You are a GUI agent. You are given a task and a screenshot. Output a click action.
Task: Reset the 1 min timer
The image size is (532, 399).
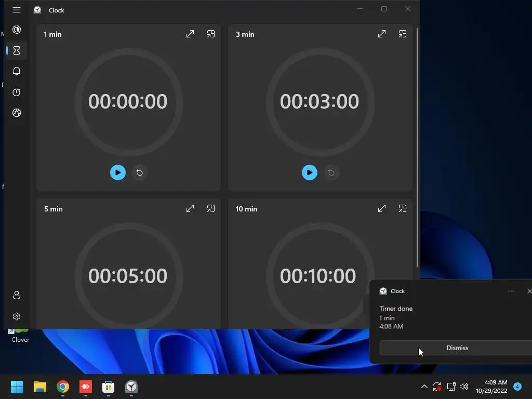[x=139, y=172]
